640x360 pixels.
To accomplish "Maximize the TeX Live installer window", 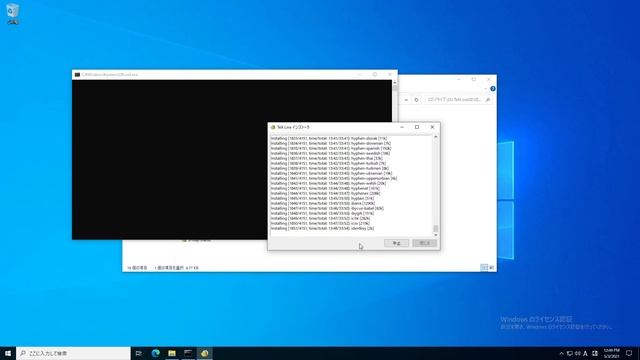I will [x=417, y=127].
